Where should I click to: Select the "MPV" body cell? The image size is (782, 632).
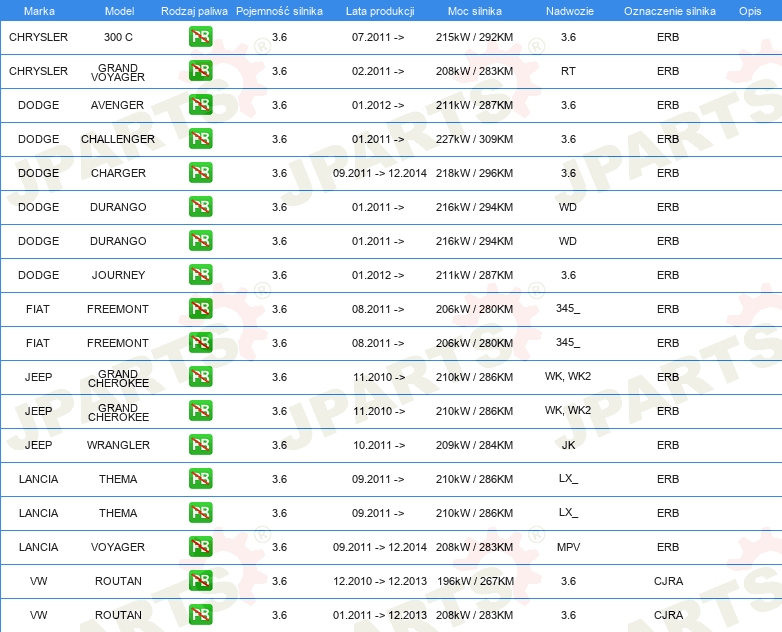[x=568, y=547]
